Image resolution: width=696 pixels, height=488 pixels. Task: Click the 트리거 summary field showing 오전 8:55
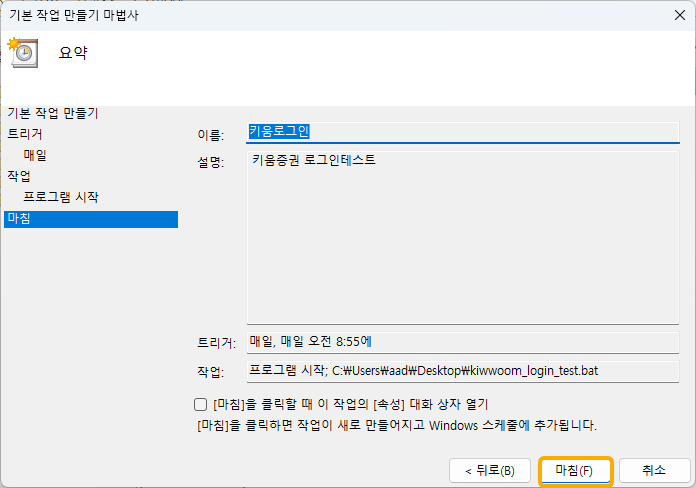click(x=462, y=342)
